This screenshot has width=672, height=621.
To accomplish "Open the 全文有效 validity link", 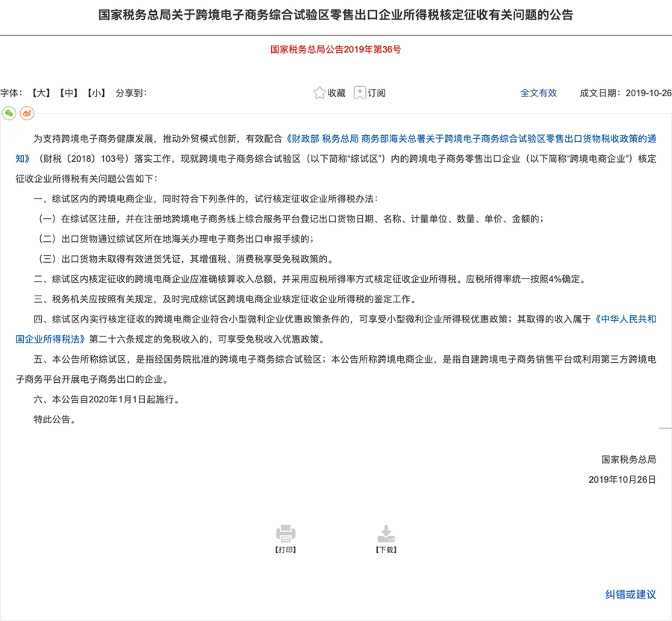I will [538, 93].
